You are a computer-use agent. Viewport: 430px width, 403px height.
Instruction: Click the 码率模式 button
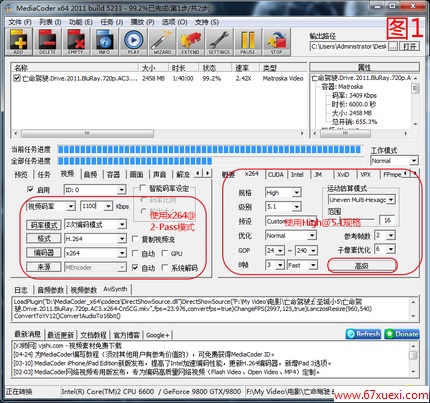tap(44, 225)
